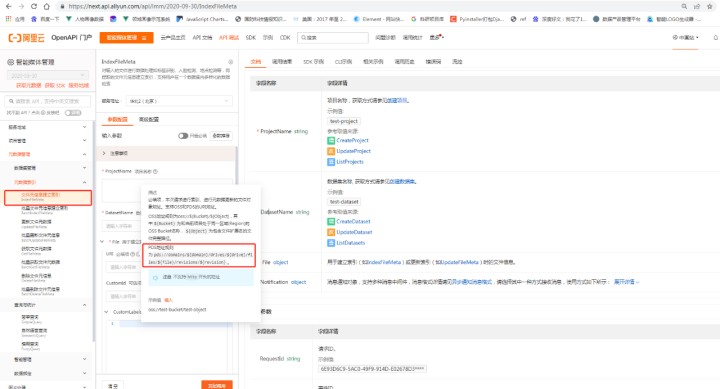The height and width of the screenshot is (389, 720).
Task: Open the ref bookmark
Action: tap(518, 19)
